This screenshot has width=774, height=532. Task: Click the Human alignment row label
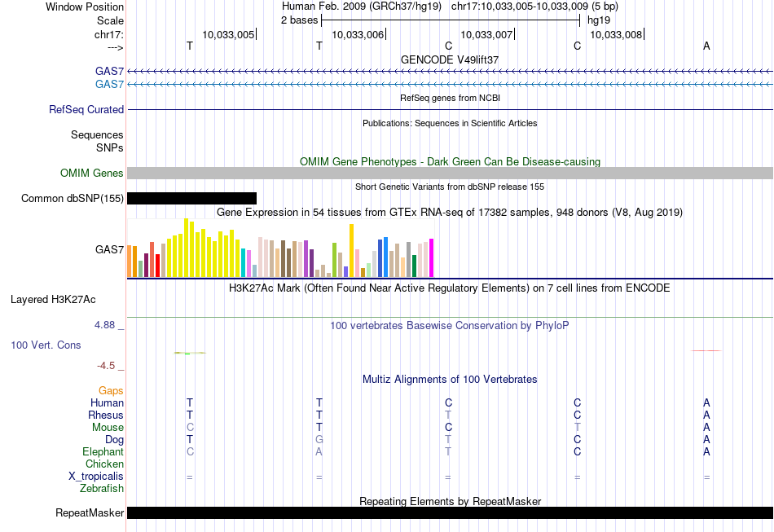click(107, 402)
